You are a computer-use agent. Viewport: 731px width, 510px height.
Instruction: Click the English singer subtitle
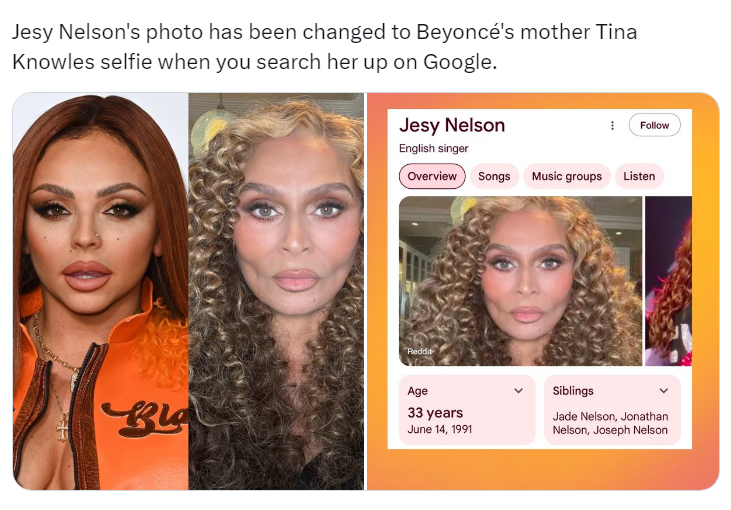click(434, 148)
